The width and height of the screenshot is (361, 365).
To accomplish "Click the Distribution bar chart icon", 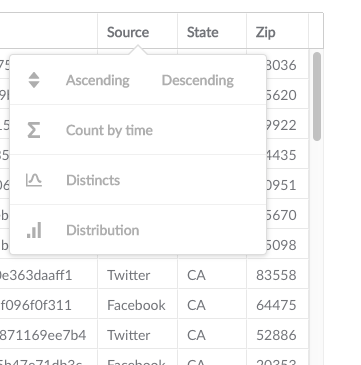I will tap(34, 230).
